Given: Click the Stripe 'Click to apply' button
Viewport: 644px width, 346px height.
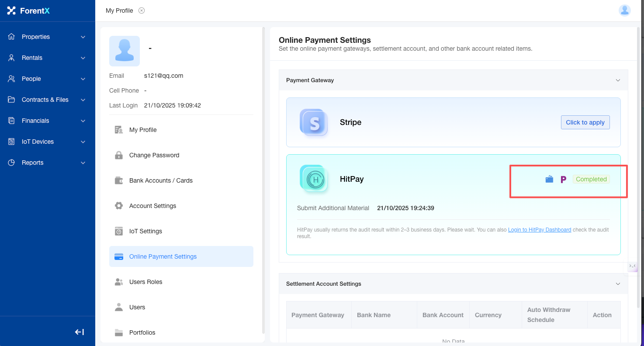Looking at the screenshot, I should pyautogui.click(x=585, y=122).
